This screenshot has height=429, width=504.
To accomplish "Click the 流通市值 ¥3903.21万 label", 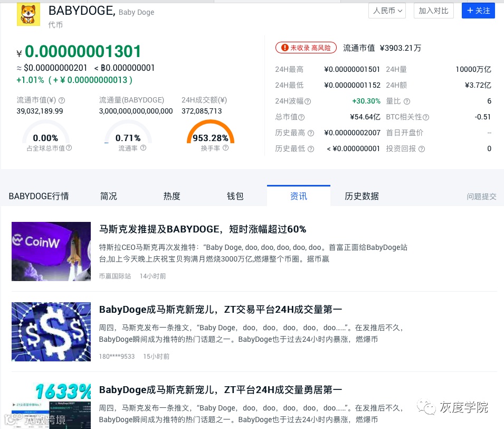I will pyautogui.click(x=382, y=48).
